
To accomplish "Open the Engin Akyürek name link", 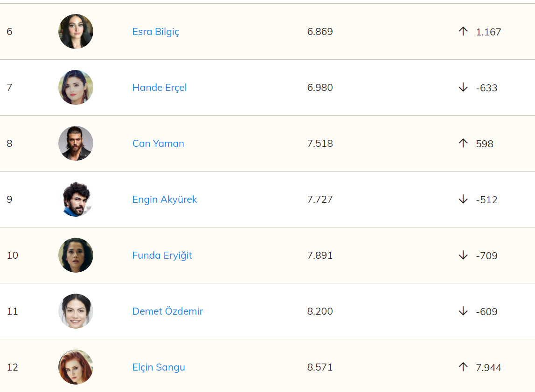I will pos(165,199).
